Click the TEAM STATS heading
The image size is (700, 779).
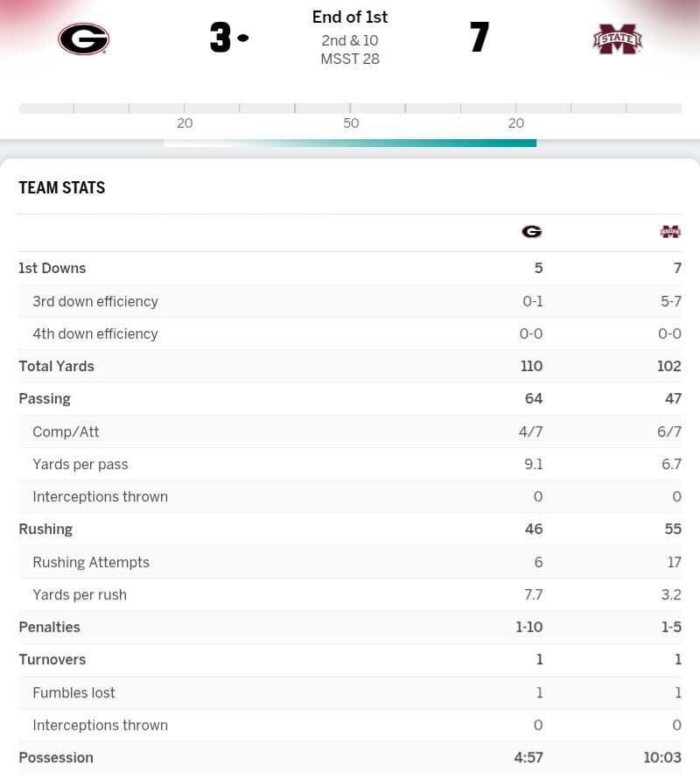62,188
